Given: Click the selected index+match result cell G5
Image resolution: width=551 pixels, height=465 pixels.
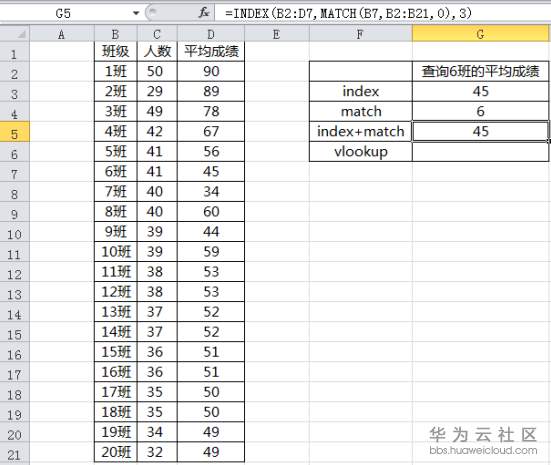Looking at the screenshot, I should click(480, 132).
